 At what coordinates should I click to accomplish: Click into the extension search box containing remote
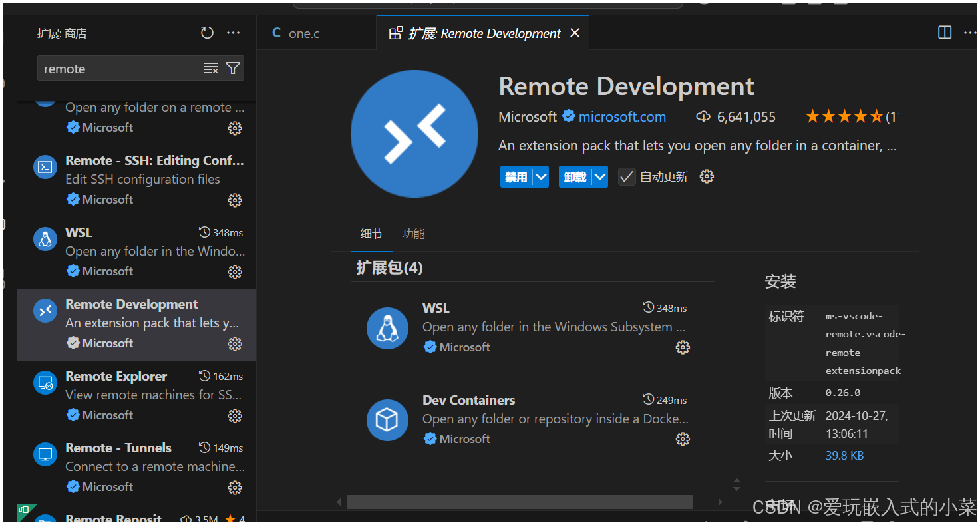click(x=120, y=69)
